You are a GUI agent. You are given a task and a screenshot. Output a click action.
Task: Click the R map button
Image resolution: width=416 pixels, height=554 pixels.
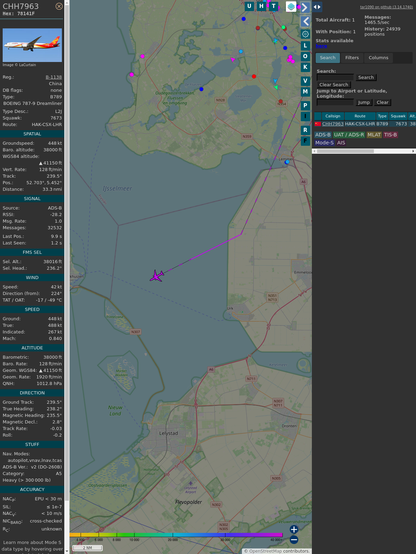305,130
